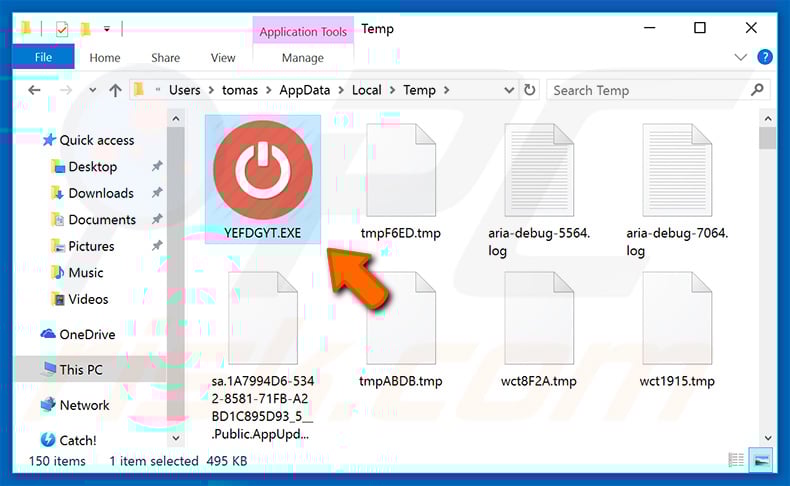Click navigation pane scroll down arrow
This screenshot has width=790, height=486.
pyautogui.click(x=176, y=438)
